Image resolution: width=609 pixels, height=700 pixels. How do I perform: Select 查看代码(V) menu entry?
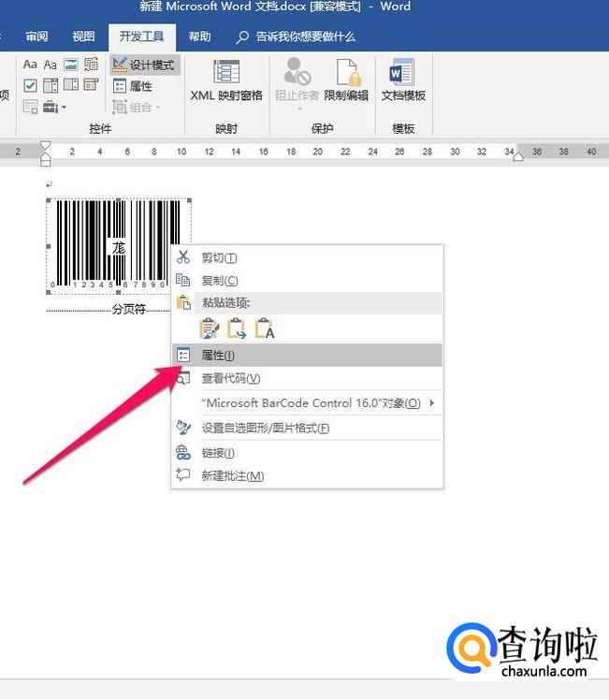click(308, 379)
